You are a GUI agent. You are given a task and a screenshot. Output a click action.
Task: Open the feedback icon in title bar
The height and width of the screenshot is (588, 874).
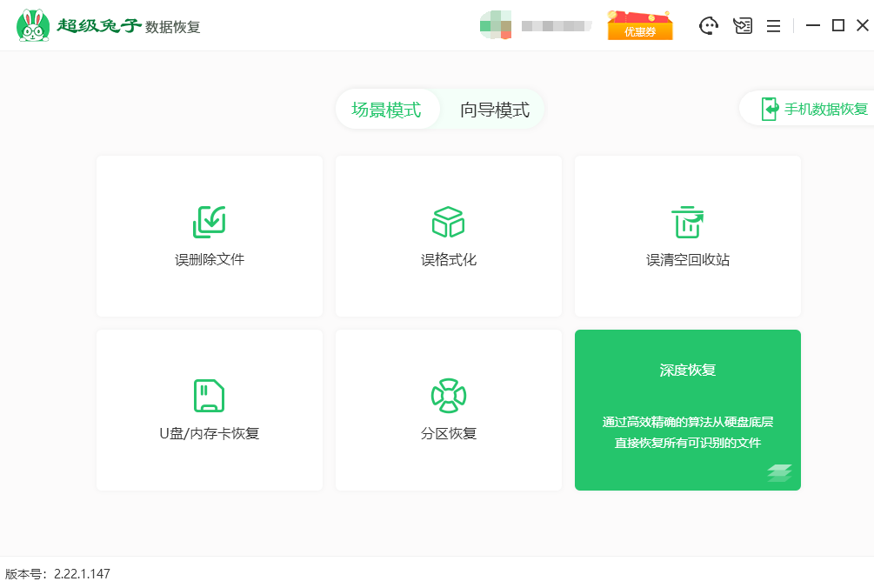742,26
